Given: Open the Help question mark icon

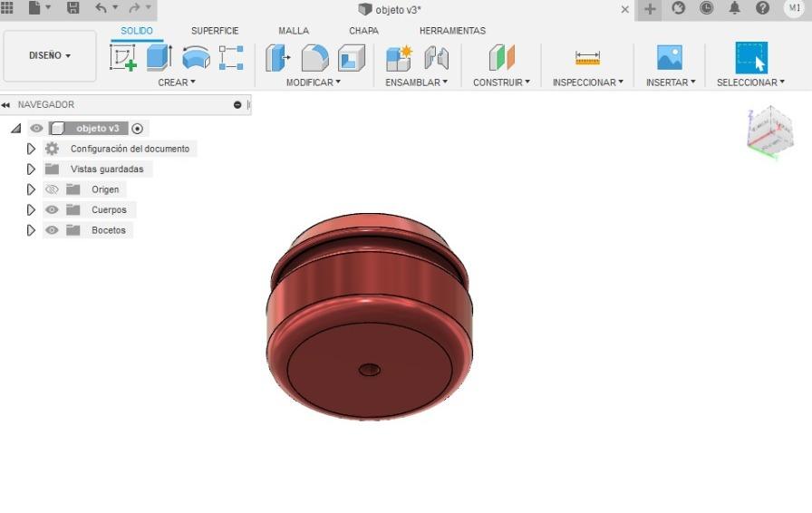Looking at the screenshot, I should tap(762, 8).
